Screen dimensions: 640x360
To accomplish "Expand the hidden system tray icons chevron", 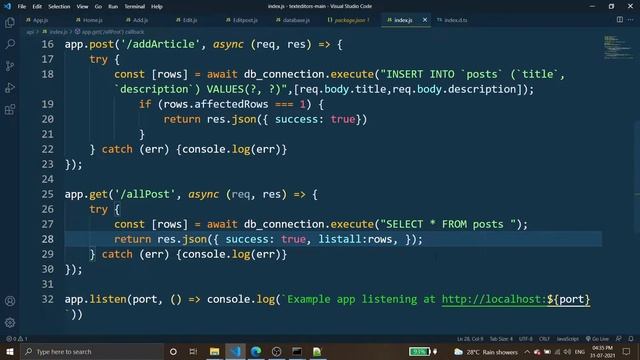I will pos(527,352).
